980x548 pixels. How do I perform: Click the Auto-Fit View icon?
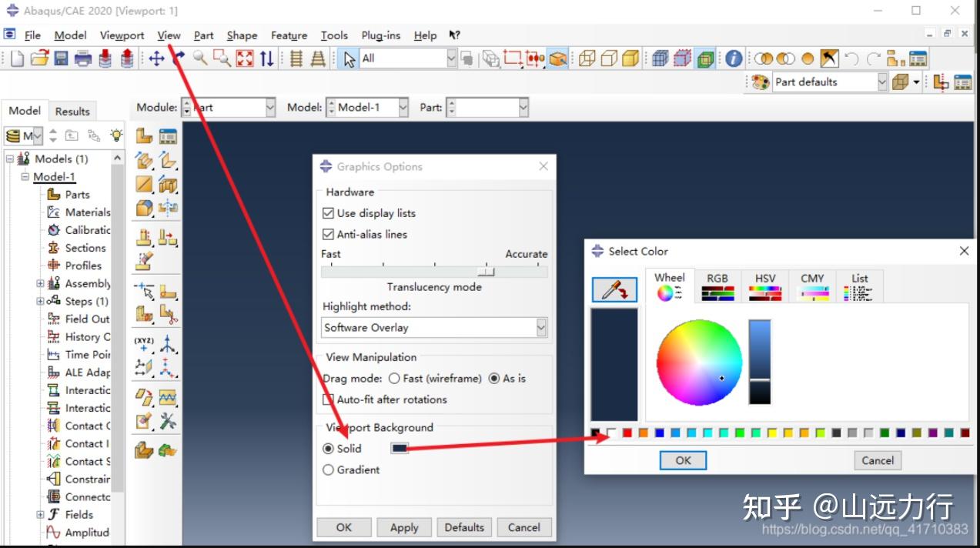(x=244, y=58)
